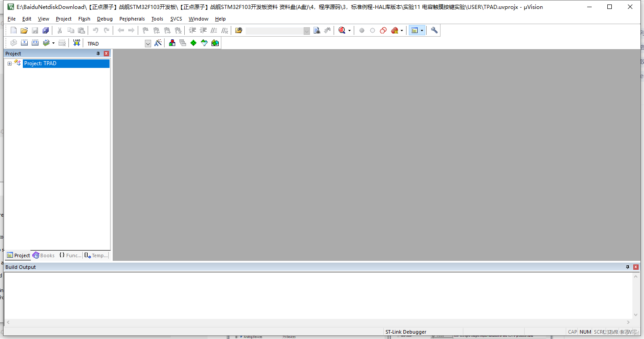Click the Select Software Packs icon
644x339 pixels.
pos(204,43)
